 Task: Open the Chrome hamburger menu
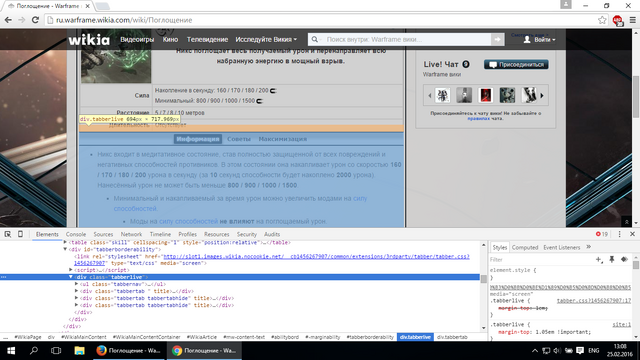coord(632,20)
